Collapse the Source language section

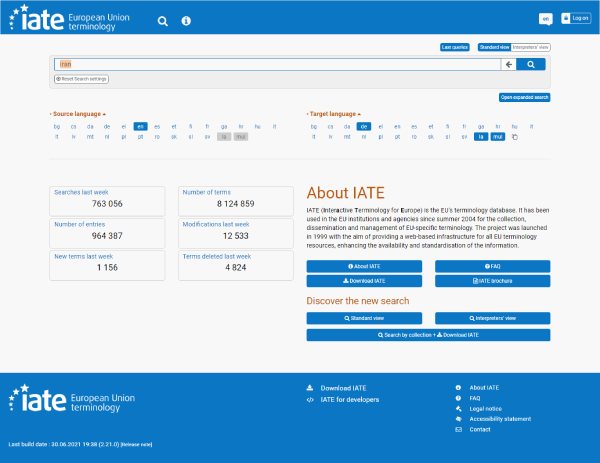79,114
